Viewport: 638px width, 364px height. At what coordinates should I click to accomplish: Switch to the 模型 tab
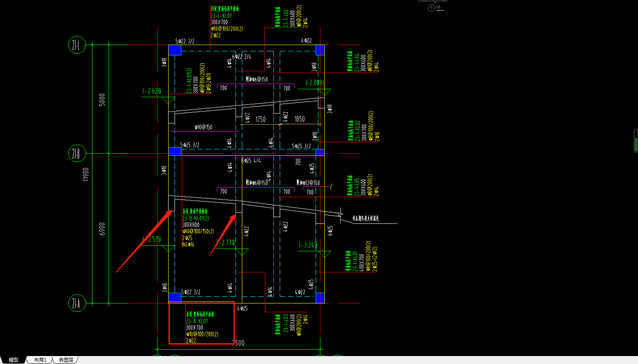[x=14, y=360]
